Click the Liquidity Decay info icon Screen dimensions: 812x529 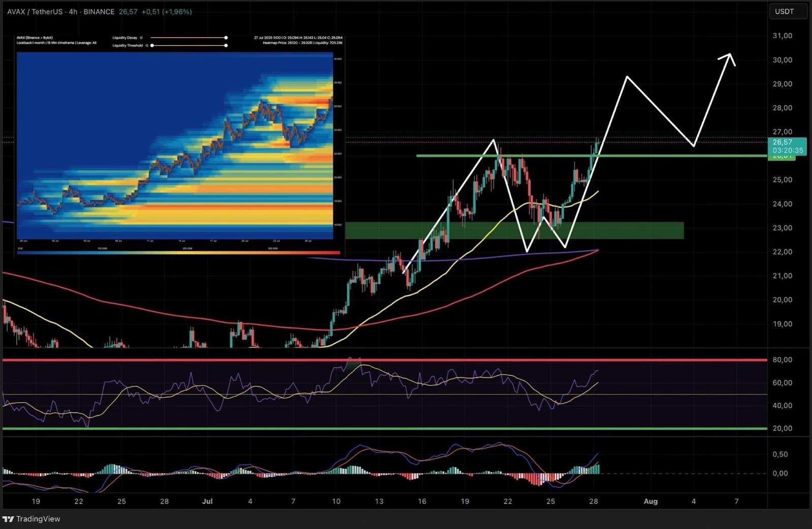click(141, 38)
